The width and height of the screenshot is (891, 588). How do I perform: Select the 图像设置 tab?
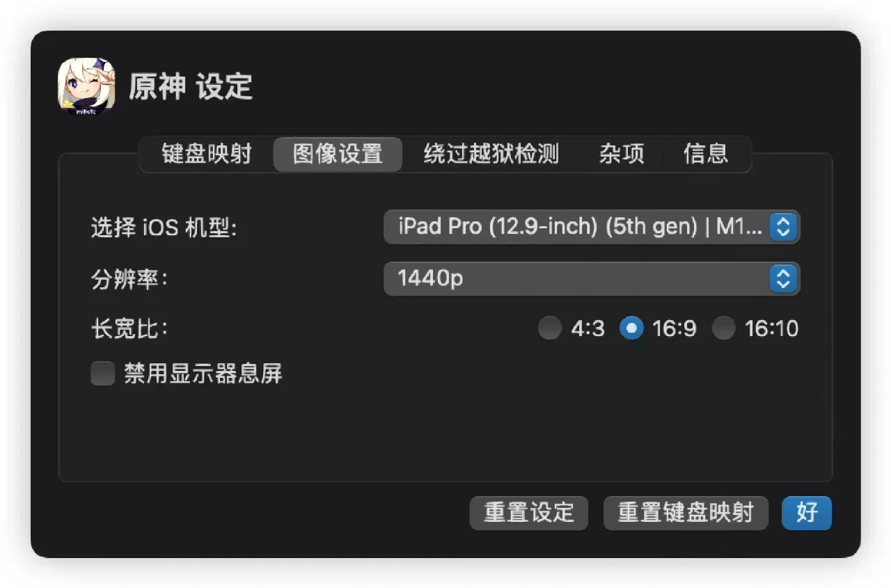338,154
